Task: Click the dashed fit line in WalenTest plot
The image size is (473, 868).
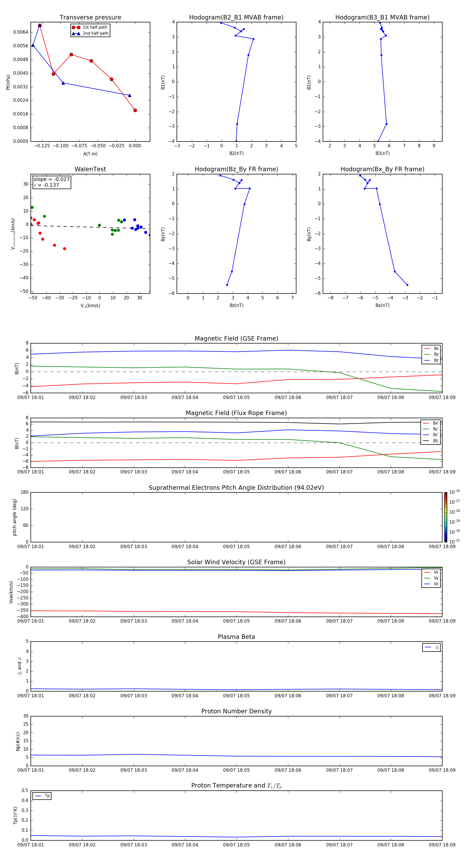Action: (90, 227)
